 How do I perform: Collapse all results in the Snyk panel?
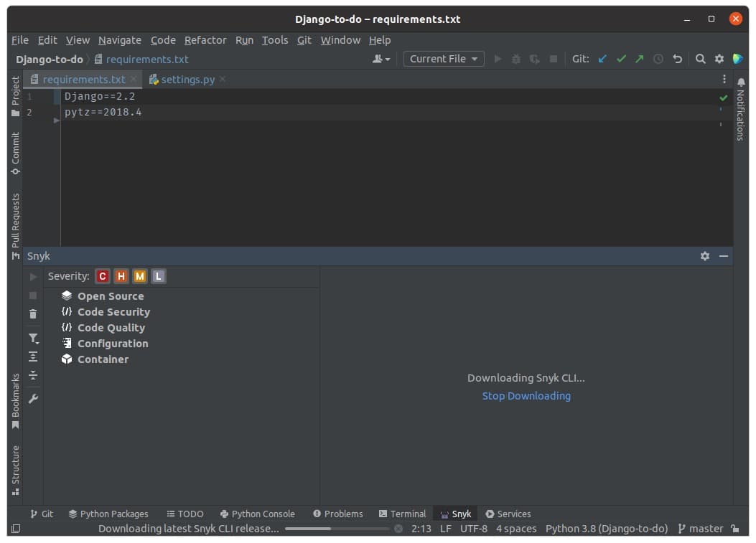click(x=32, y=374)
